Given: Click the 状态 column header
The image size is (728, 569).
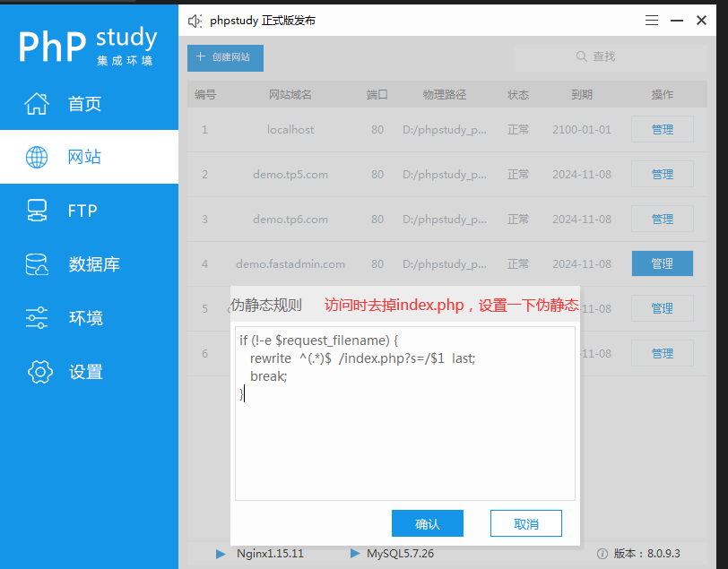Looking at the screenshot, I should (x=518, y=95).
